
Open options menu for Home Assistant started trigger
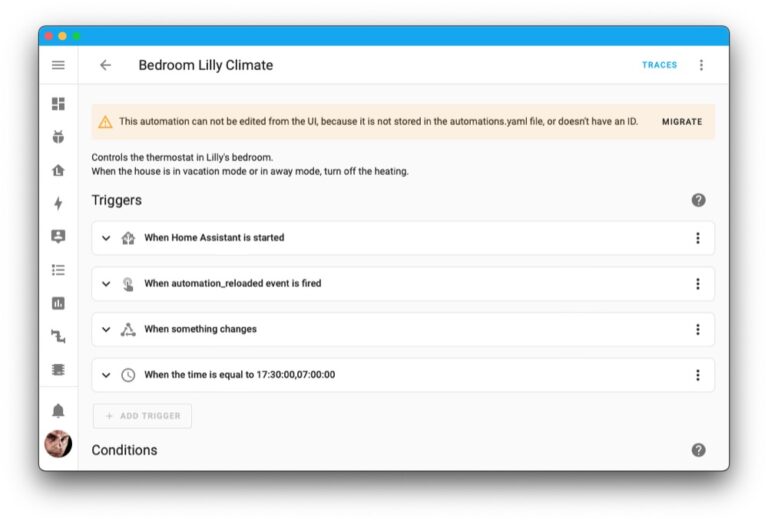coord(697,238)
